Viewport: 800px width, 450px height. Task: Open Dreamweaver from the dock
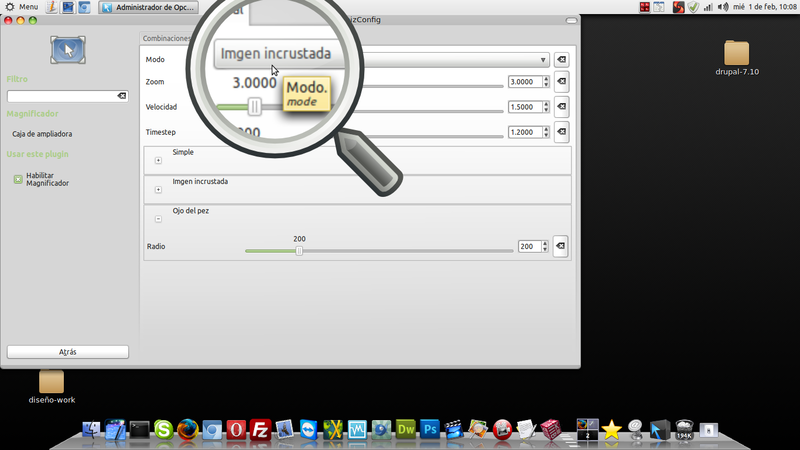click(x=406, y=429)
